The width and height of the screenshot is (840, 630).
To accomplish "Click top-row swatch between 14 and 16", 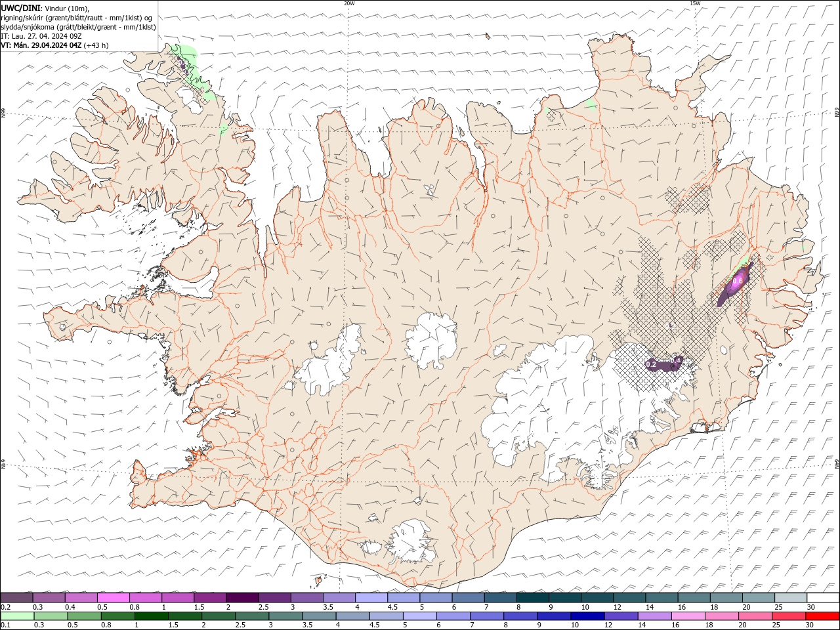I will coord(661,598).
